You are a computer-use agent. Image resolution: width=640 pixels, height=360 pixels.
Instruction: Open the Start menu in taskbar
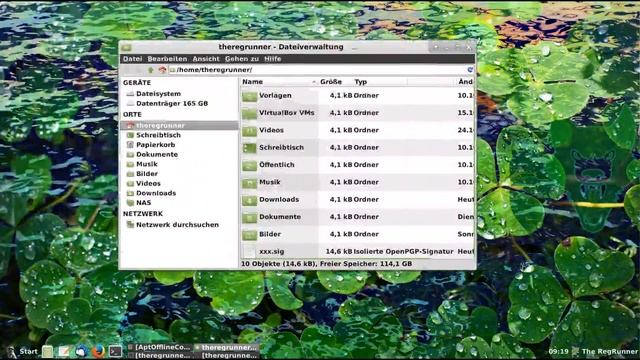click(x=23, y=351)
